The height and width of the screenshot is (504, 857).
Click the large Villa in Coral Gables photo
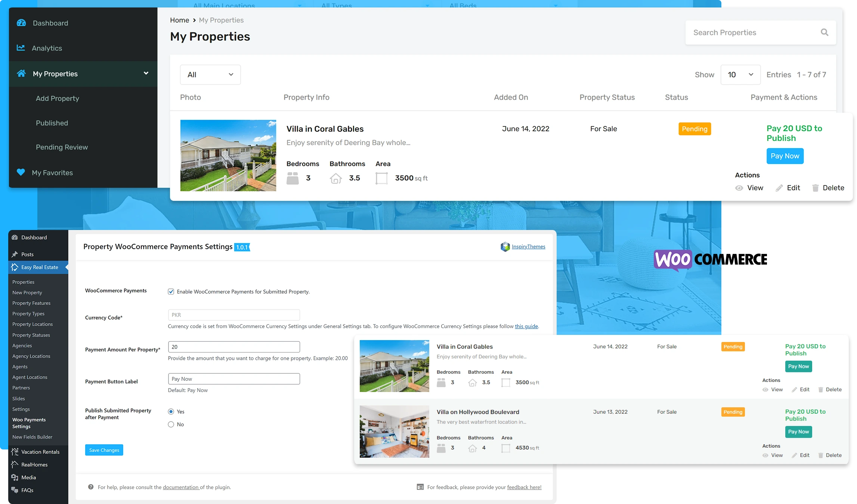coord(228,155)
